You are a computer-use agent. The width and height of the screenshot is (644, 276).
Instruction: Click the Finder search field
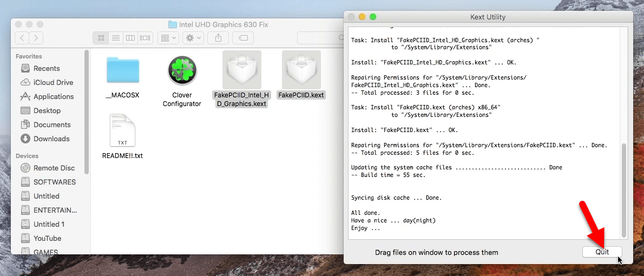320,38
